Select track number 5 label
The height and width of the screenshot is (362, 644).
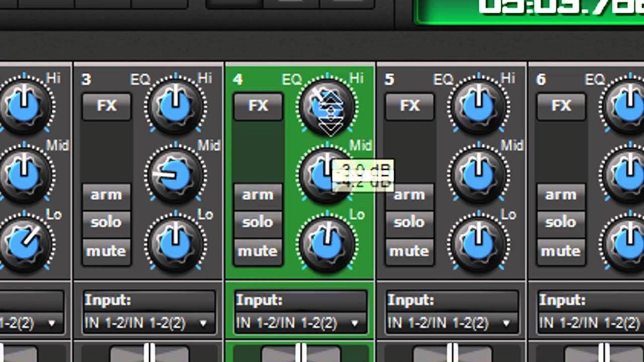389,79
